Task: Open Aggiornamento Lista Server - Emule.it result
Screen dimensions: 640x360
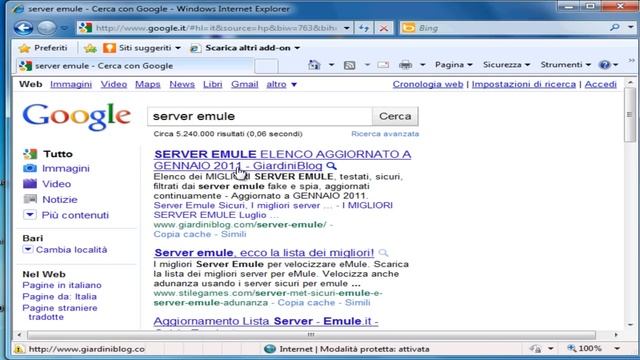Action: click(x=266, y=321)
